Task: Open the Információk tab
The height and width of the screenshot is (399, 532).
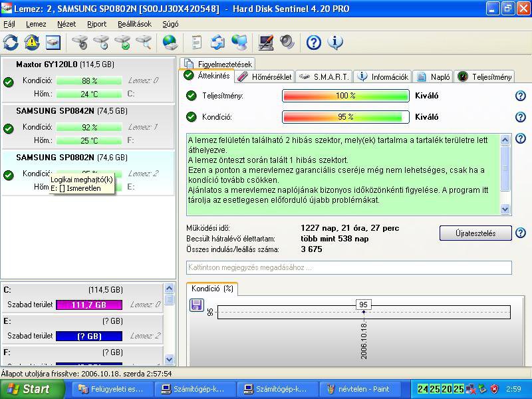Action: [383, 77]
